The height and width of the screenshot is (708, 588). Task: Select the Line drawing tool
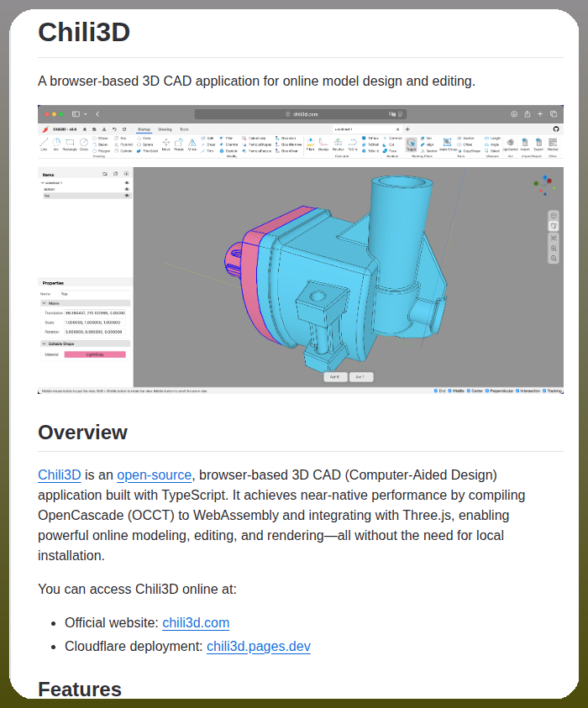click(44, 144)
